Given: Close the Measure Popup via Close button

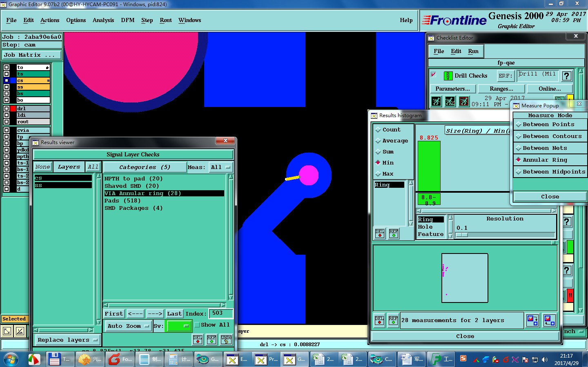Looking at the screenshot, I should coord(550,196).
